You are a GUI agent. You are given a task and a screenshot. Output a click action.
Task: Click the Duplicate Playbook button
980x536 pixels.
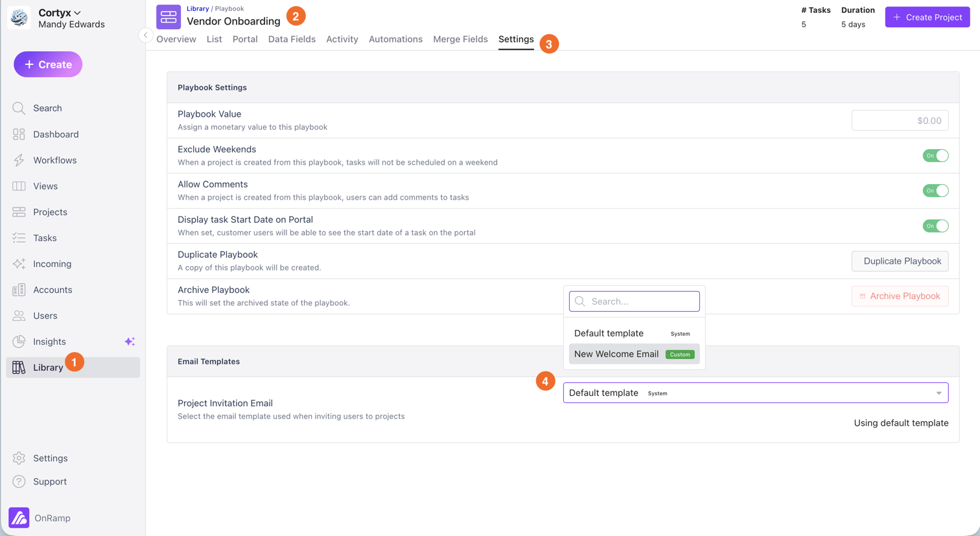tap(900, 261)
